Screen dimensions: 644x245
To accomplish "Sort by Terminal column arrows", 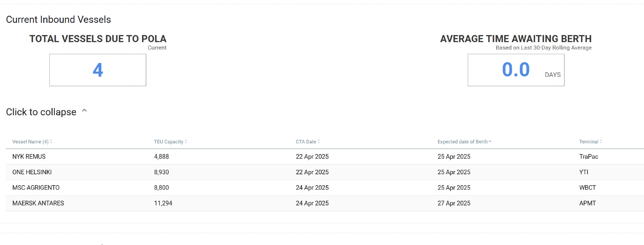I will pos(601,141).
